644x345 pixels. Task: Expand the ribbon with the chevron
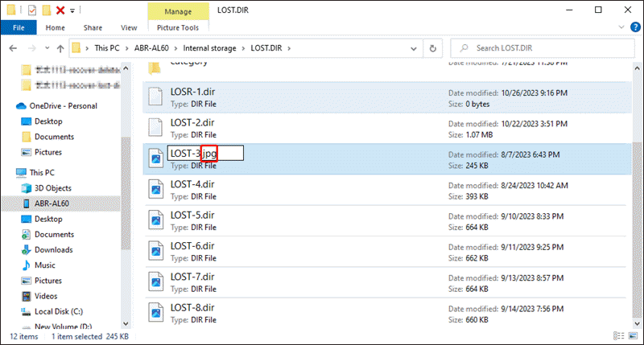point(621,27)
